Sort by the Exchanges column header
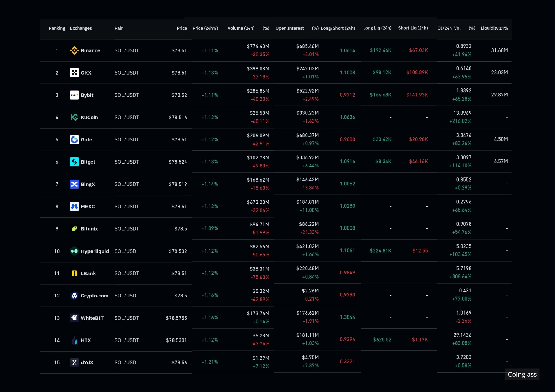555x392 pixels. point(81,28)
